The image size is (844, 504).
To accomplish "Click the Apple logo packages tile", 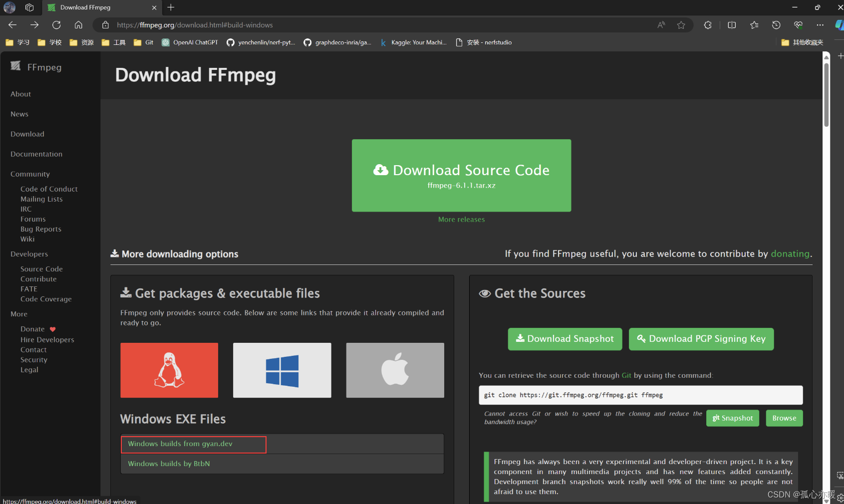I will tap(395, 370).
